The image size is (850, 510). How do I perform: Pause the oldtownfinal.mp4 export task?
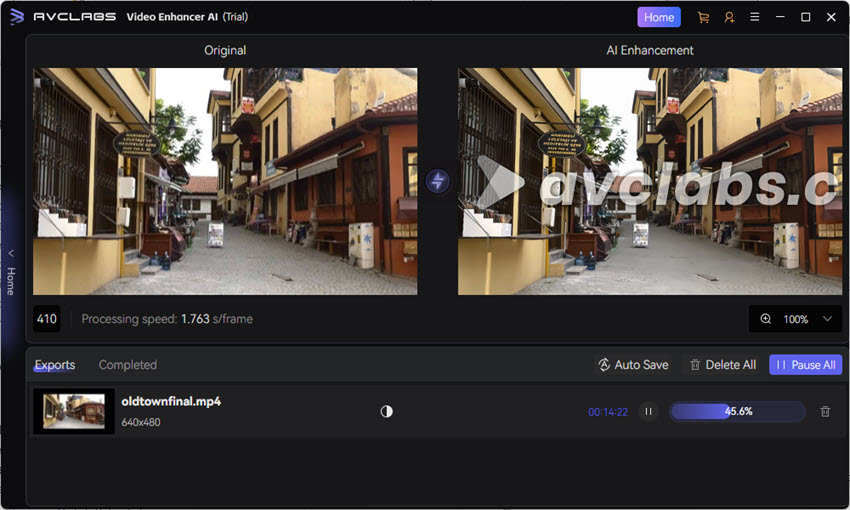pos(648,411)
